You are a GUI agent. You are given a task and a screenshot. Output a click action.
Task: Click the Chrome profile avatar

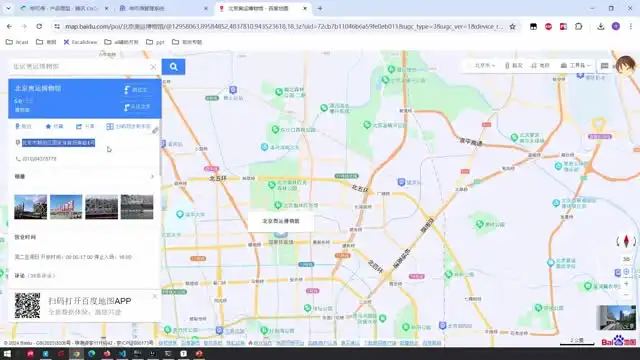pos(616,27)
